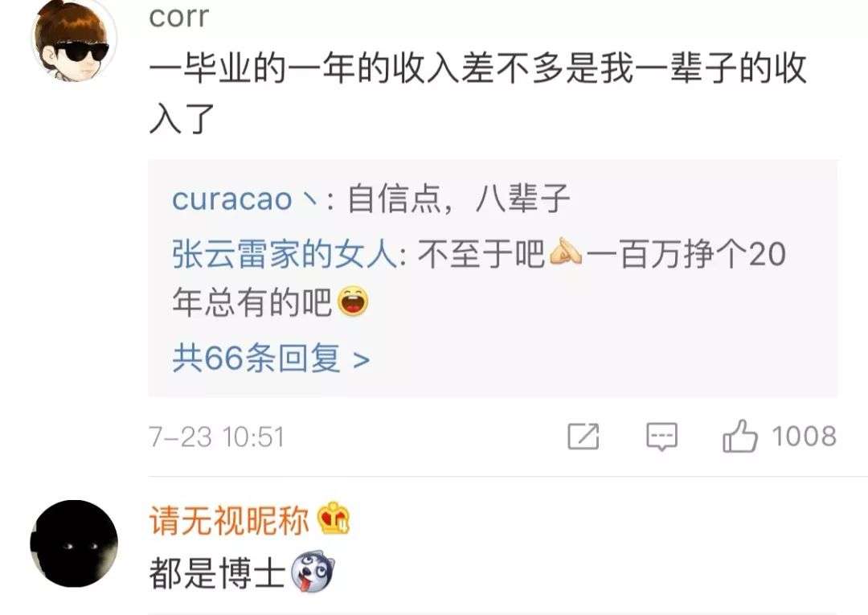Like corr's comment with thumbs-up icon

[739, 437]
